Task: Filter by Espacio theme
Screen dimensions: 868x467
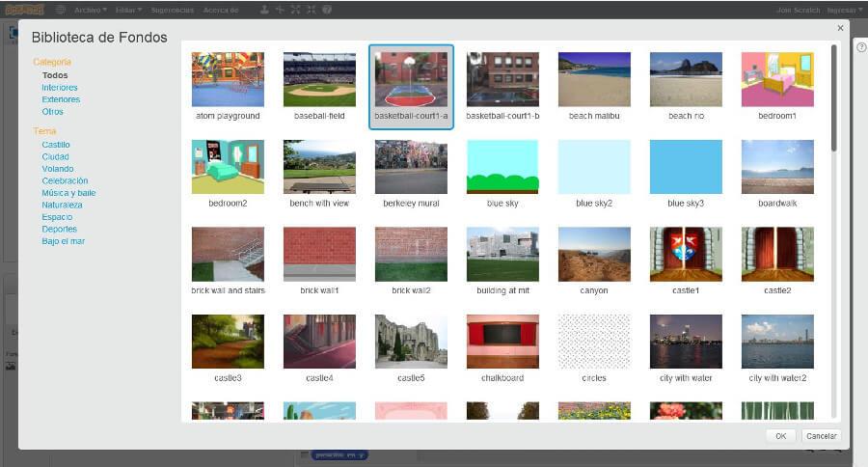Action: 57,217
